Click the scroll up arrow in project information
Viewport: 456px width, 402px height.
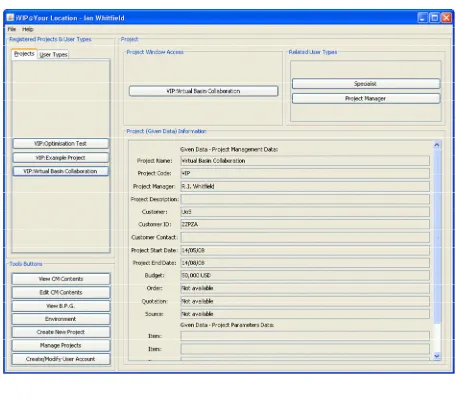click(x=437, y=145)
